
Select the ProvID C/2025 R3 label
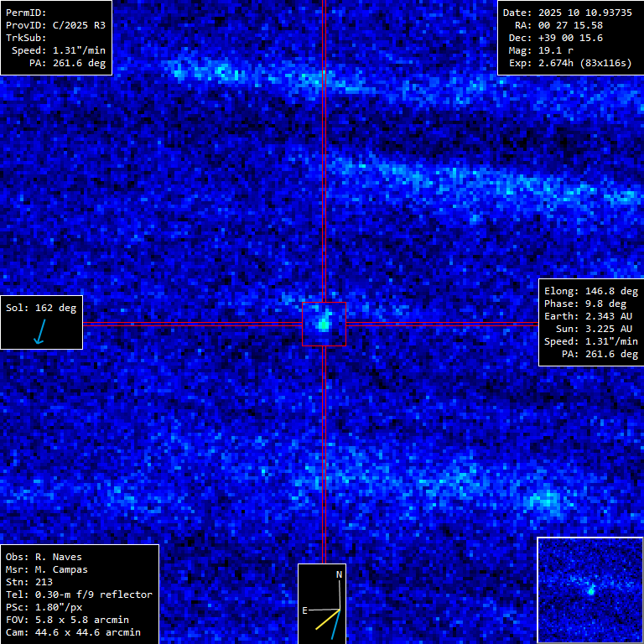click(55, 25)
